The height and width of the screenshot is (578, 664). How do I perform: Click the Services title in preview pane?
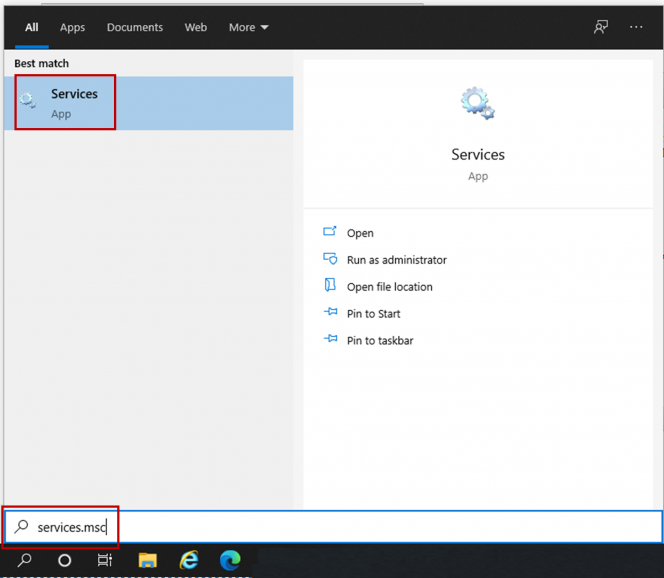click(x=478, y=155)
